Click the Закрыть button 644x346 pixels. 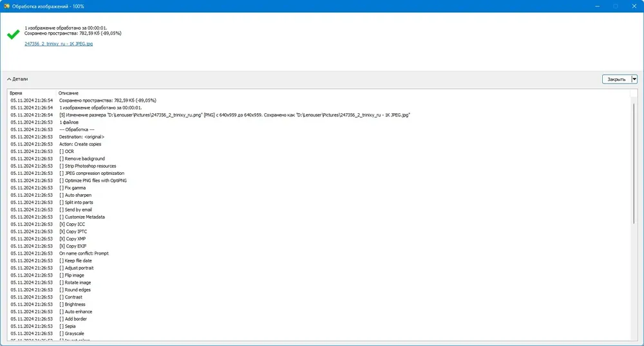click(616, 79)
